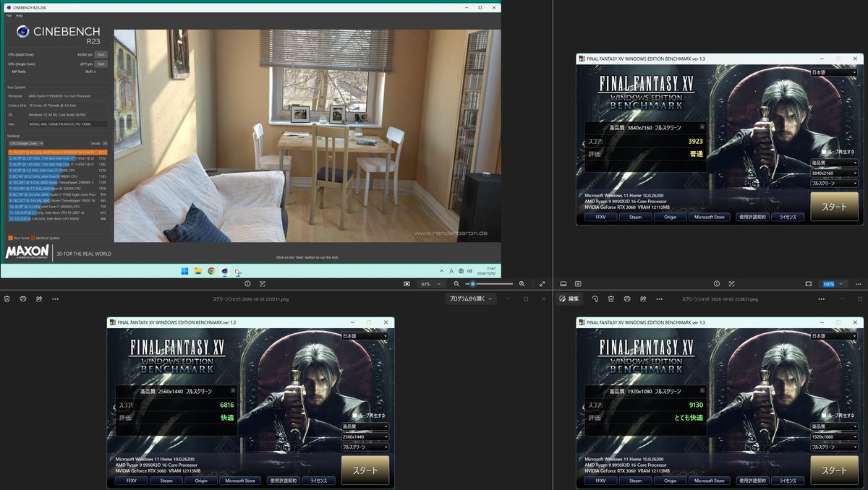868x490 pixels.
Task: Close score panel in the 2560x1440 benchmark
Action: click(233, 390)
